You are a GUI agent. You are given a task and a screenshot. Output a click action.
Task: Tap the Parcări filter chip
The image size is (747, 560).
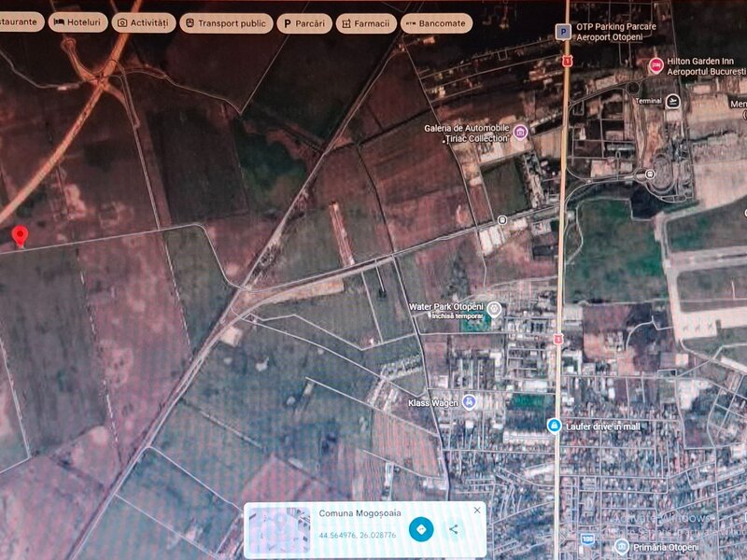[x=304, y=23]
